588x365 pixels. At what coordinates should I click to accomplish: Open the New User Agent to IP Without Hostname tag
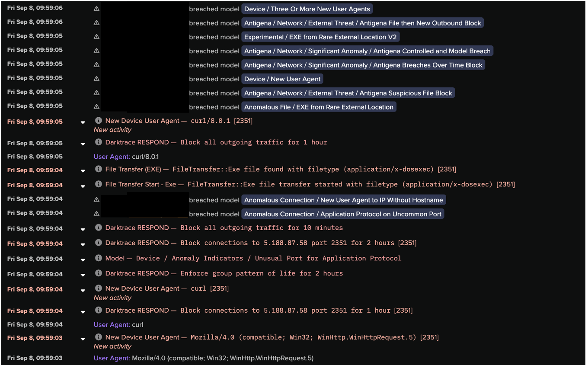(x=343, y=200)
